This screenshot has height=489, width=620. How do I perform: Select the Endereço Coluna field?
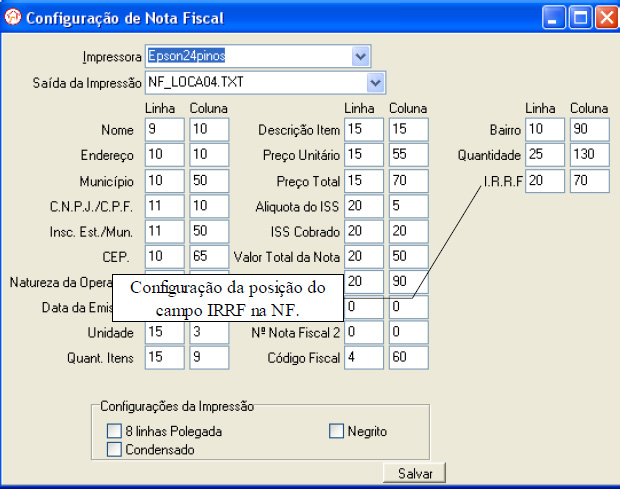point(208,155)
